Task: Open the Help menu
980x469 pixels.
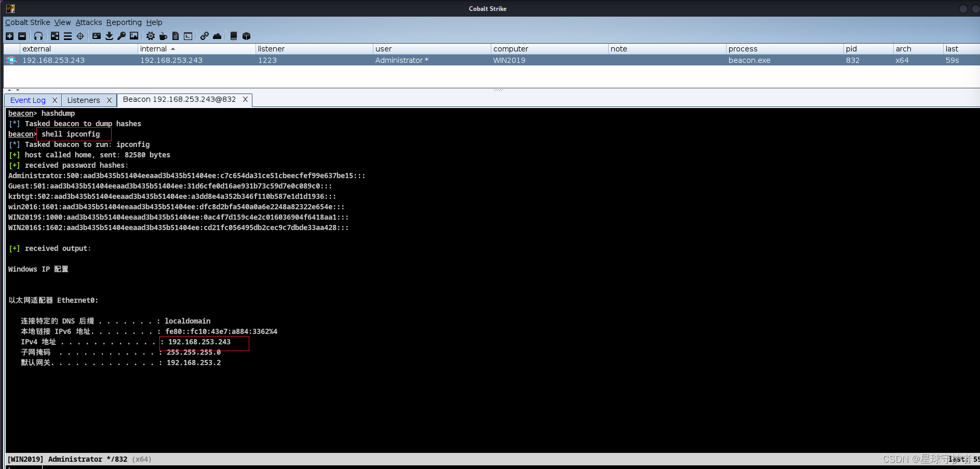Action: 154,22
